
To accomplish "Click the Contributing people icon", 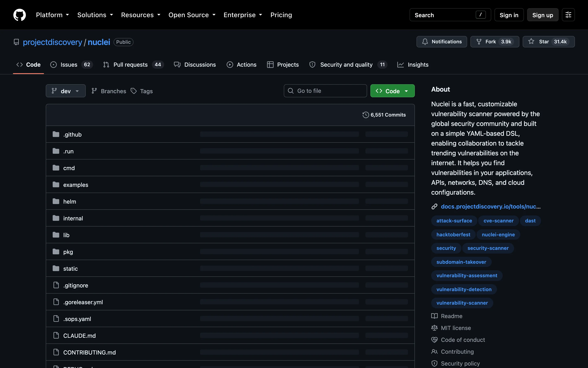I will (434, 351).
